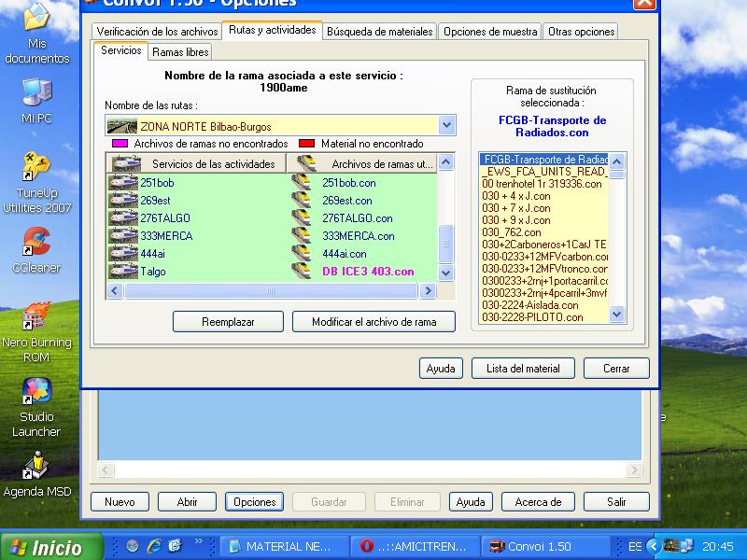Screen dimensions: 747x560
Task: Select the Opciones de muestra tab
Action: tap(489, 32)
